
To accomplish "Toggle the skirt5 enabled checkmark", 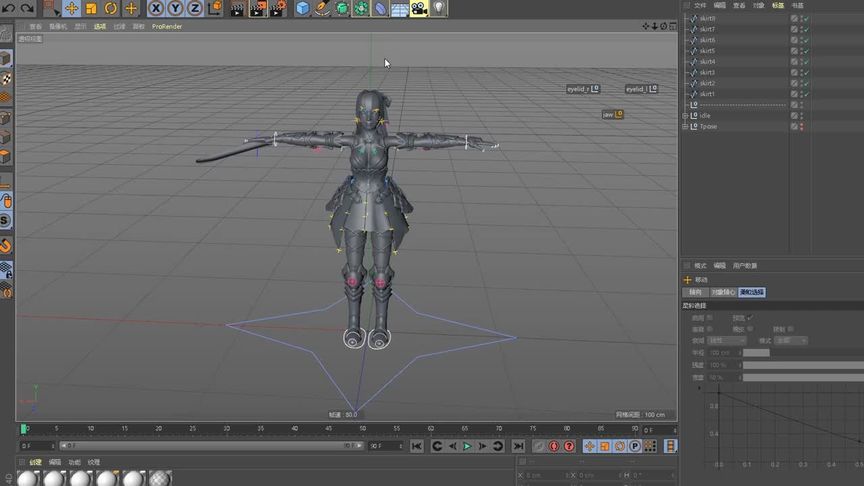I will [x=805, y=51].
